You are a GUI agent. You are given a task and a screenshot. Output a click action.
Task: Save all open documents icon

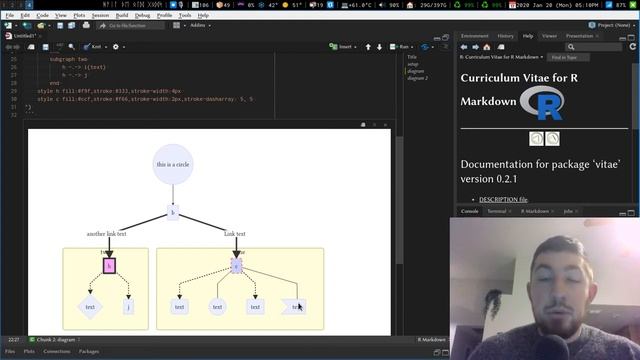71,25
